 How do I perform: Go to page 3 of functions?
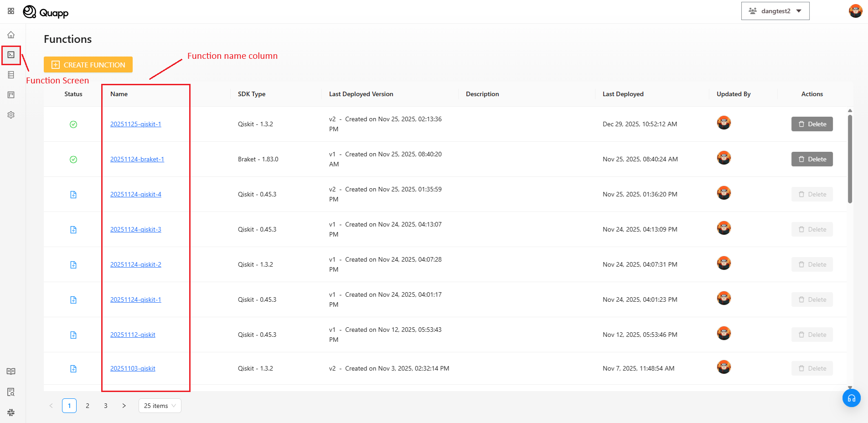click(106, 406)
